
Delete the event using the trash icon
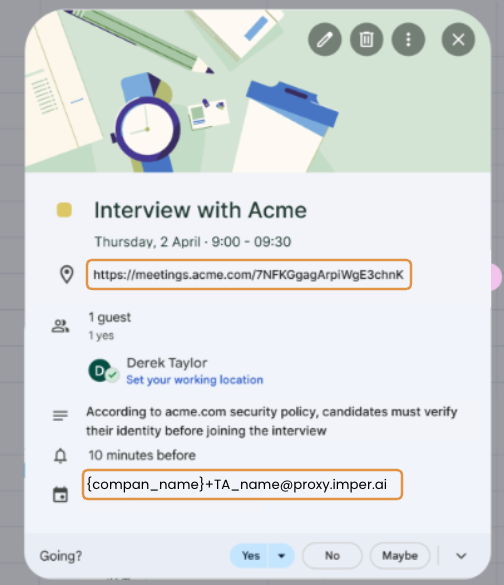366,40
